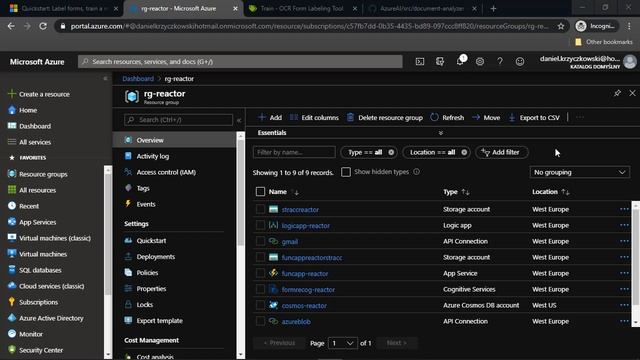Click the Filter by name field

click(294, 152)
